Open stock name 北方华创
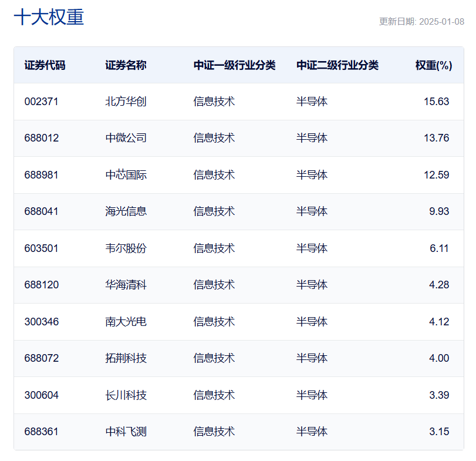 click(x=126, y=102)
